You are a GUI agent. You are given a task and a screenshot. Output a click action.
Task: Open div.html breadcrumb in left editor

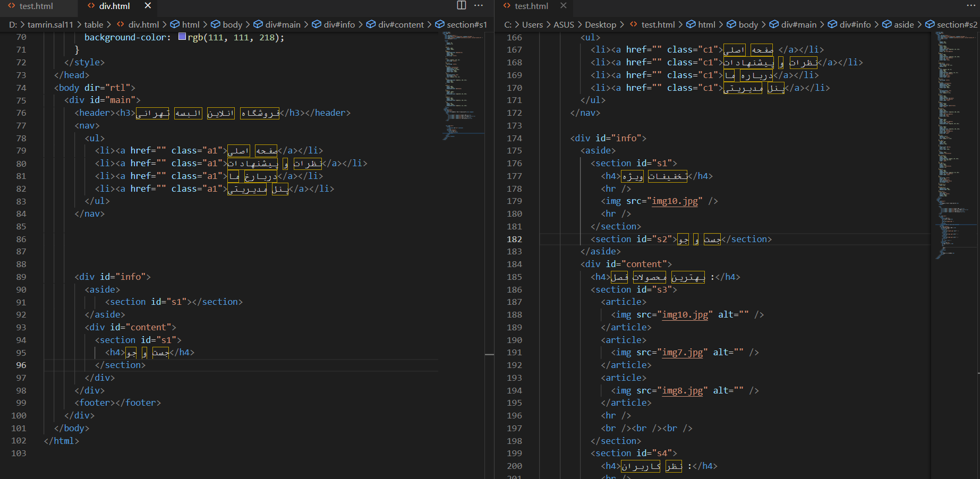pos(143,24)
